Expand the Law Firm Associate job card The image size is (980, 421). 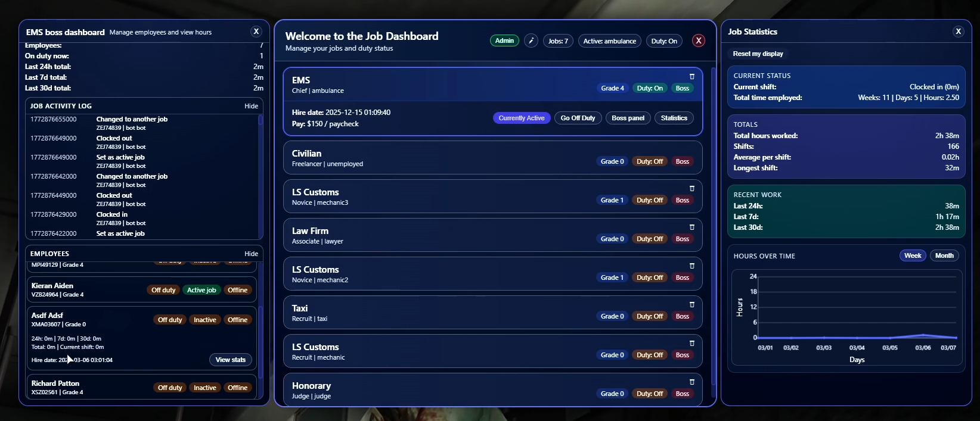[492, 235]
